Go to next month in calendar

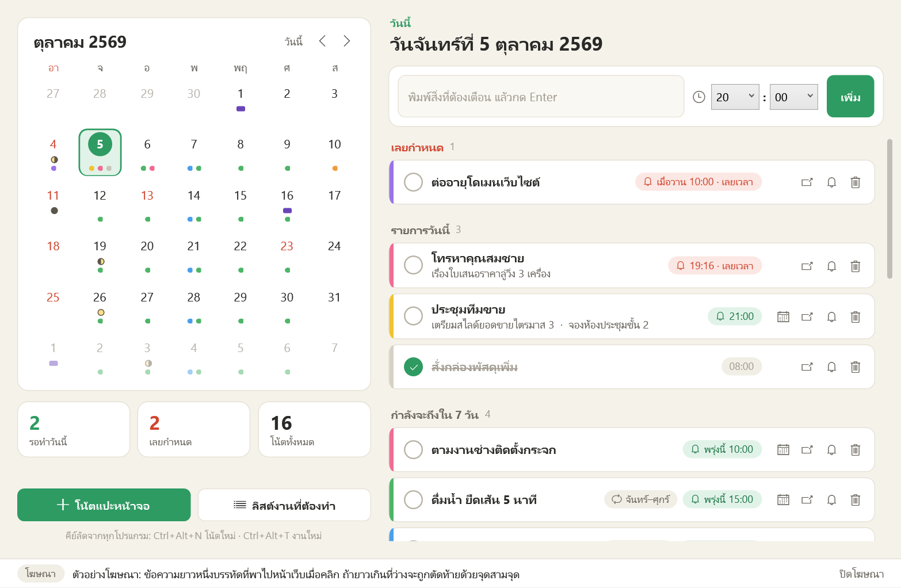[346, 41]
